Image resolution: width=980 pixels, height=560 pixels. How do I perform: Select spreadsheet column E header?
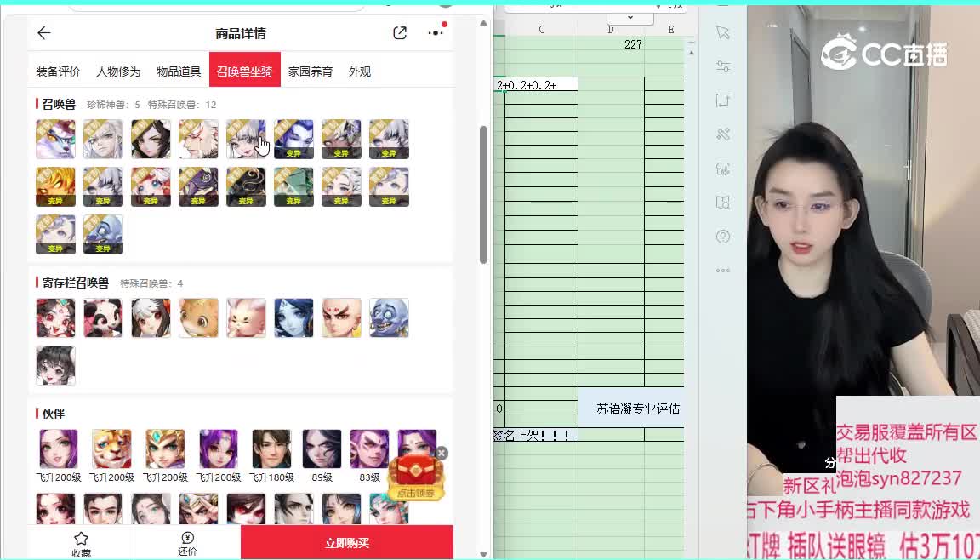670,30
